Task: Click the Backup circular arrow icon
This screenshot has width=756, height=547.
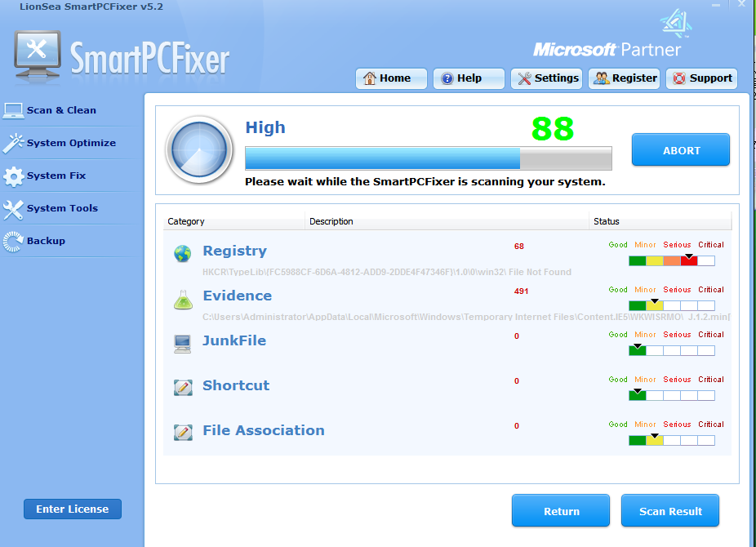Action: click(13, 242)
